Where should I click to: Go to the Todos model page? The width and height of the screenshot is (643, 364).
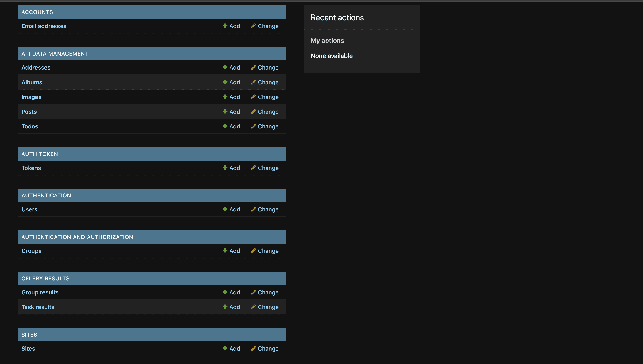point(30,126)
